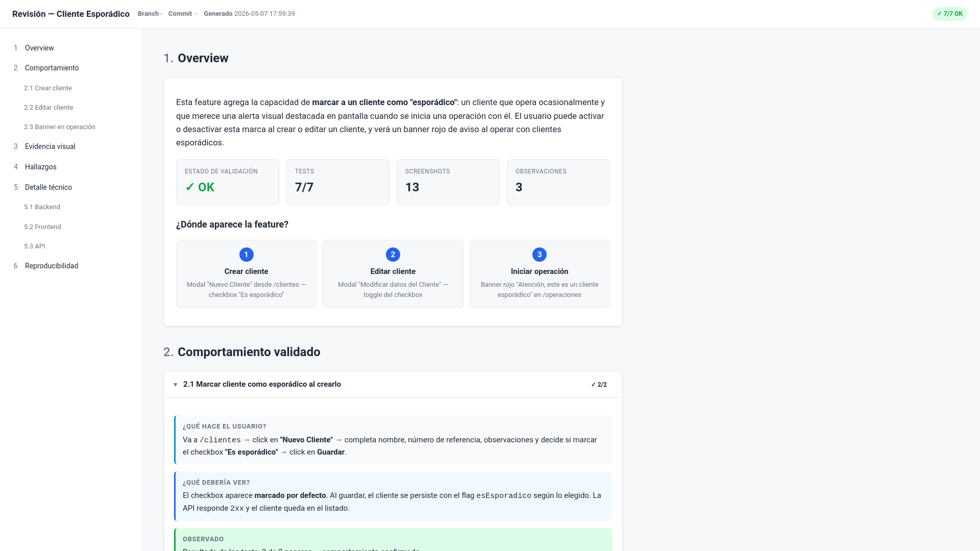Click the ¿QUÉ HACE EL USUARIO? label
This screenshot has height=551, width=980.
[x=225, y=427]
